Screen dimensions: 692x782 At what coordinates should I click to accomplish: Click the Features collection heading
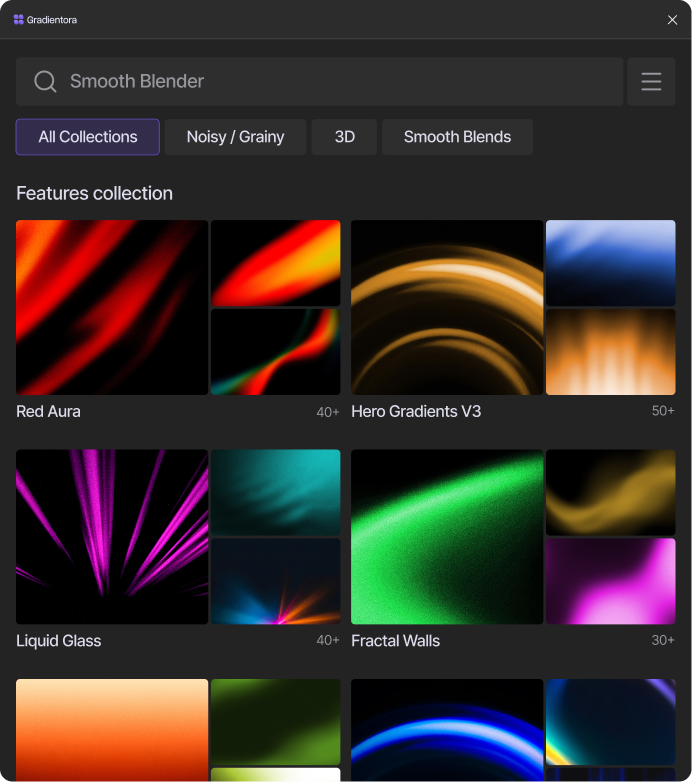tap(94, 194)
